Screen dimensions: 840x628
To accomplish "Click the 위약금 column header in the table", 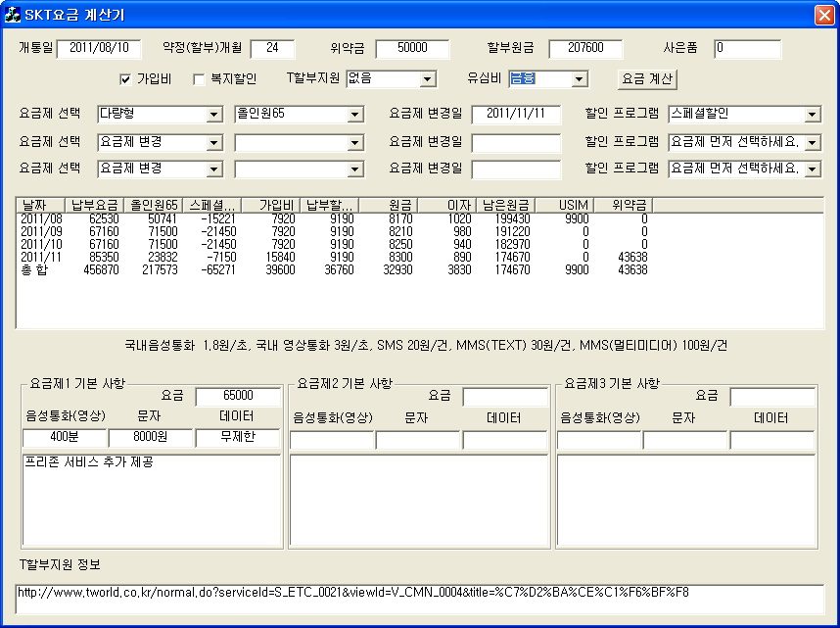I will [624, 205].
